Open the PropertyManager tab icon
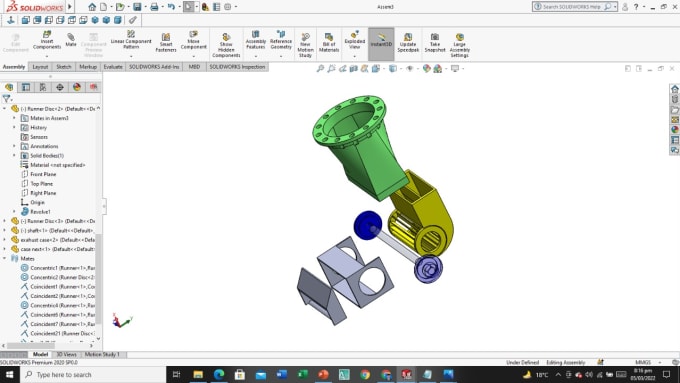Viewport: 680px width, 383px height. click(26, 87)
